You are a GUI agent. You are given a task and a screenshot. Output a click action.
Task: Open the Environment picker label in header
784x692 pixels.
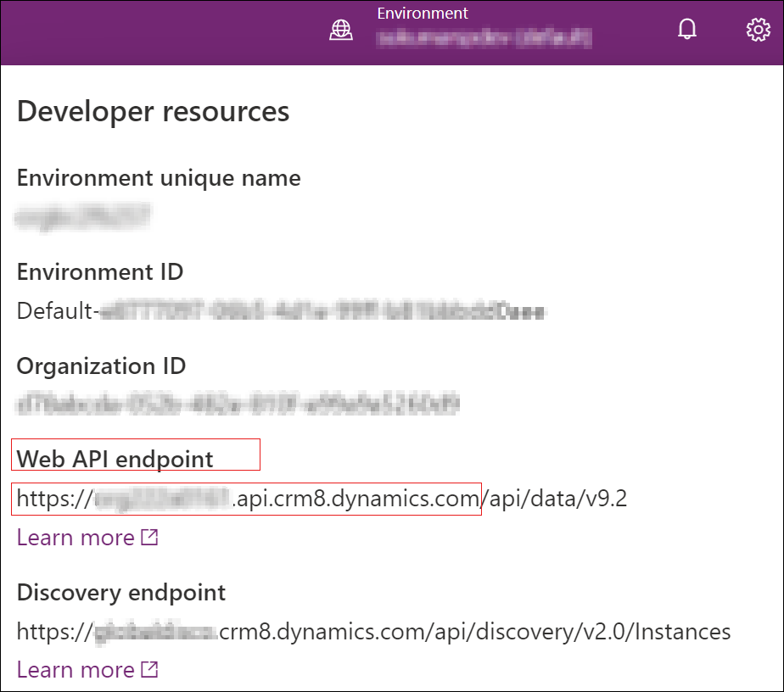(423, 14)
